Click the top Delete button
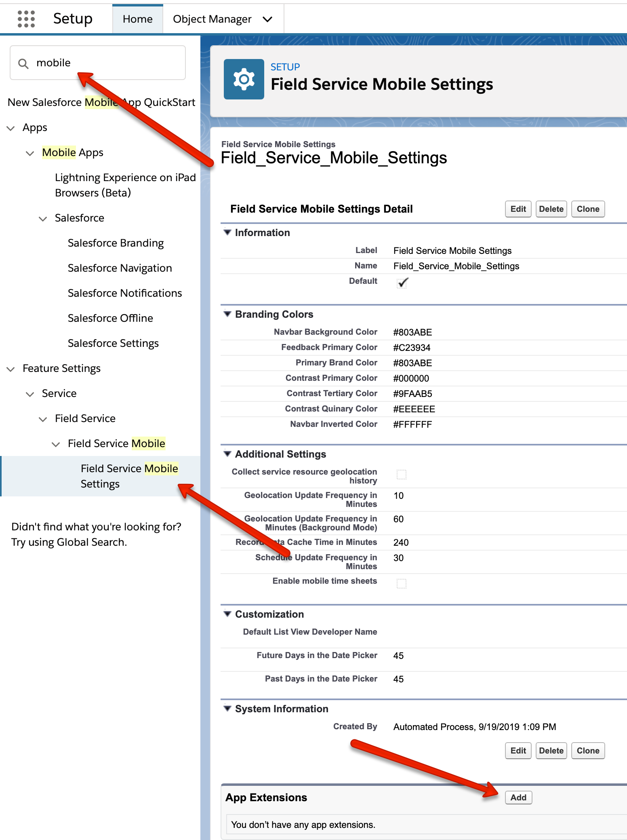627x840 pixels. (x=551, y=209)
